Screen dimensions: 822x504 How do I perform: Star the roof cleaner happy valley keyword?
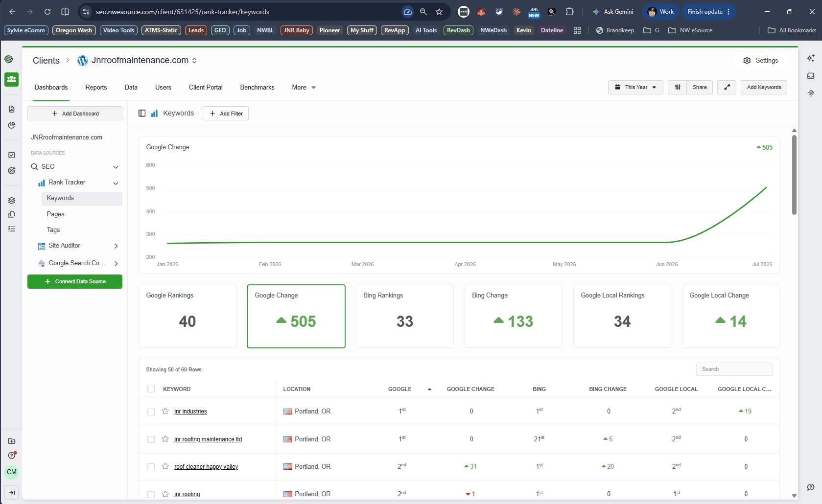(x=165, y=466)
